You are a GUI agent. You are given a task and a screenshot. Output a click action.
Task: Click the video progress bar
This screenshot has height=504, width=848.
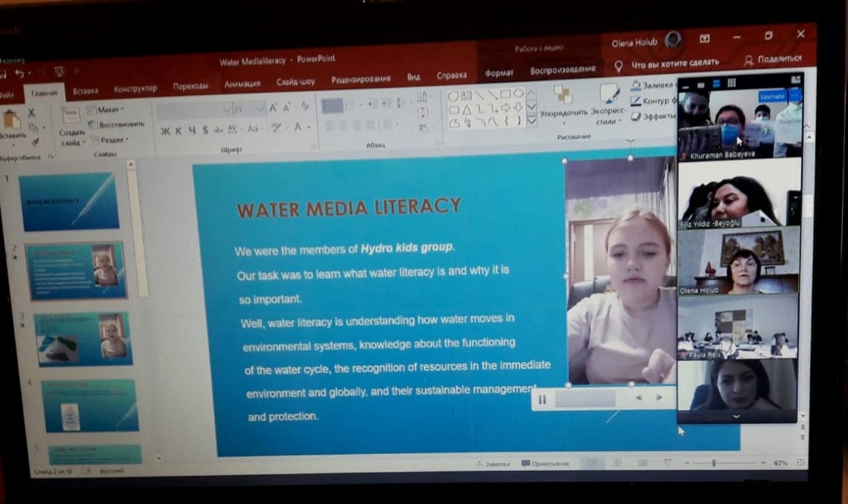click(x=585, y=399)
